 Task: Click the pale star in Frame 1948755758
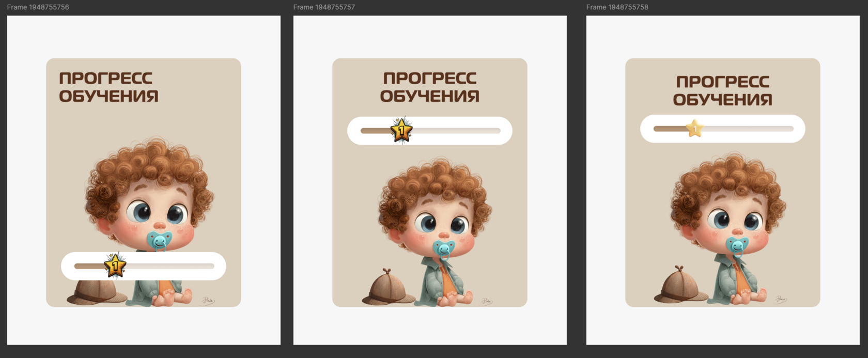(x=695, y=128)
